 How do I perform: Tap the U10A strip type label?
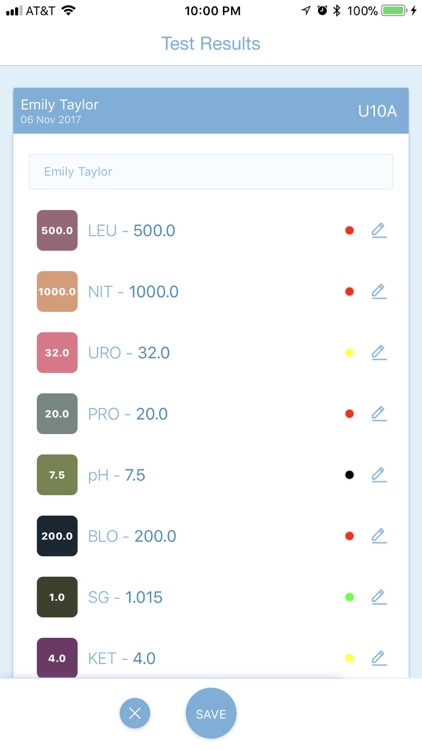click(x=378, y=111)
